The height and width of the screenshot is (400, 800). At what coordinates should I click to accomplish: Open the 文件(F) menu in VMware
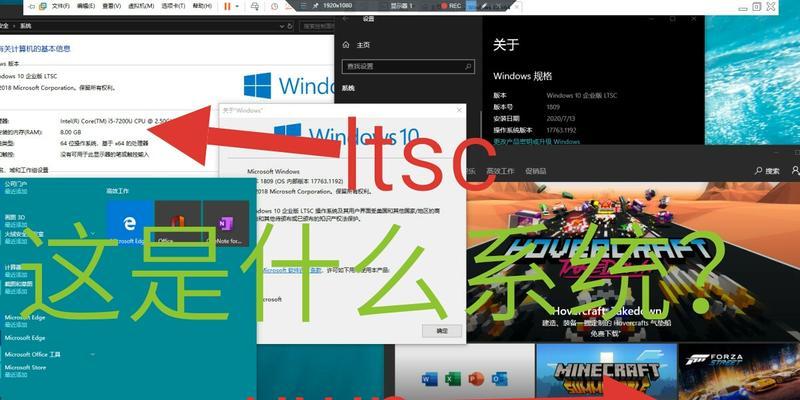61,6
